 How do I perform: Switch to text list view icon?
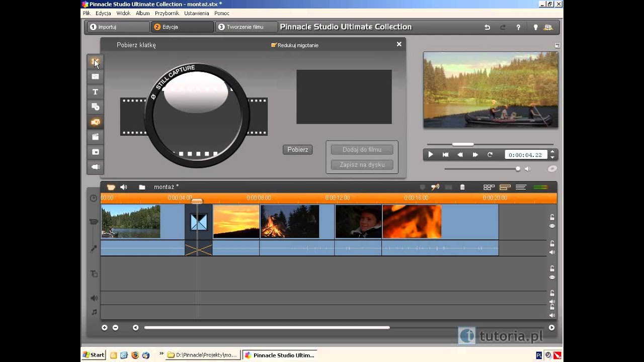click(521, 187)
